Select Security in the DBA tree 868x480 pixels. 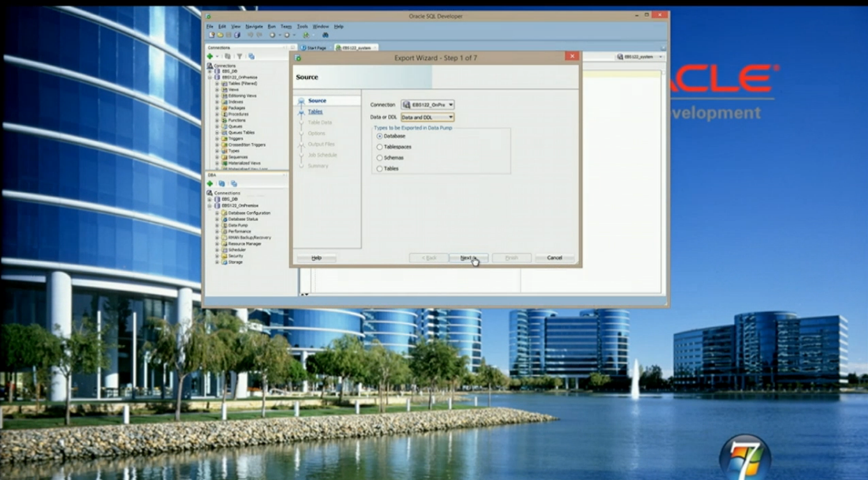pos(236,256)
